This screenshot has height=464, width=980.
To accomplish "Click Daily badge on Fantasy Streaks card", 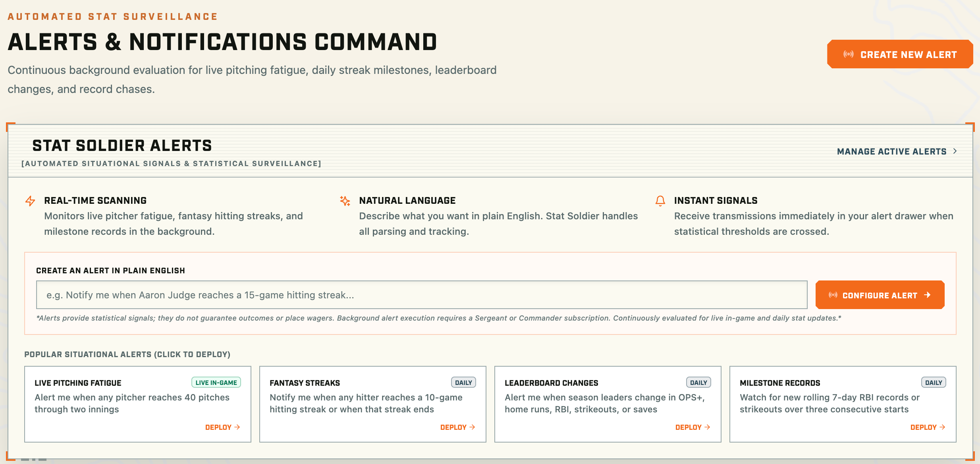I will pos(463,383).
